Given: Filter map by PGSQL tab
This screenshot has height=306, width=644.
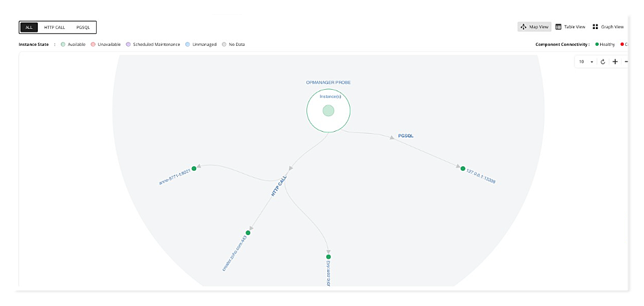Looking at the screenshot, I should [83, 28].
